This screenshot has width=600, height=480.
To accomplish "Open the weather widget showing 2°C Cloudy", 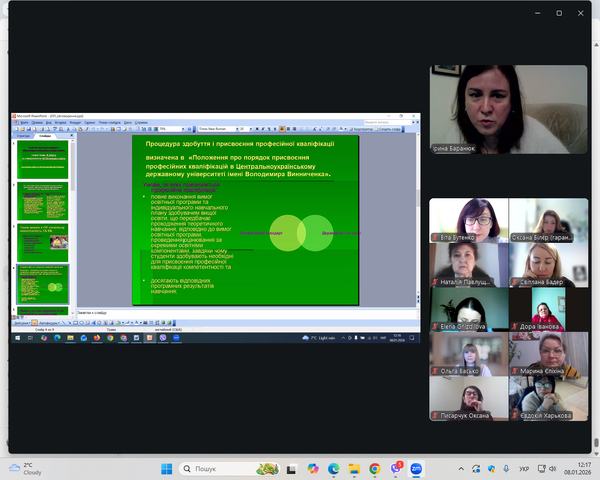I will click(x=25, y=468).
